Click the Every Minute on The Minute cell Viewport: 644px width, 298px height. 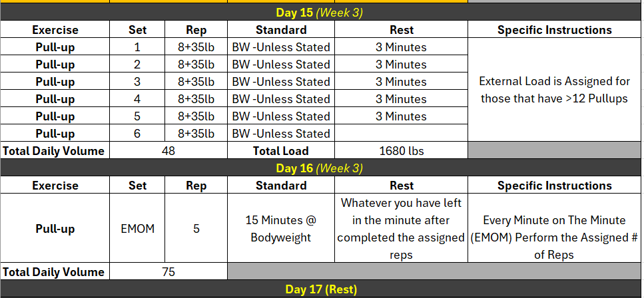click(554, 229)
